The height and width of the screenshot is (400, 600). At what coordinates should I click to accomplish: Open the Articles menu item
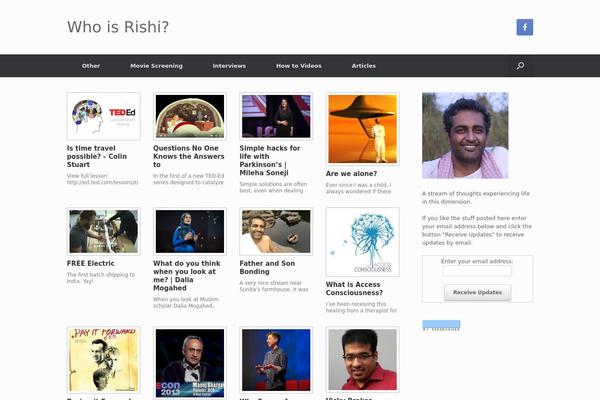pos(364,66)
